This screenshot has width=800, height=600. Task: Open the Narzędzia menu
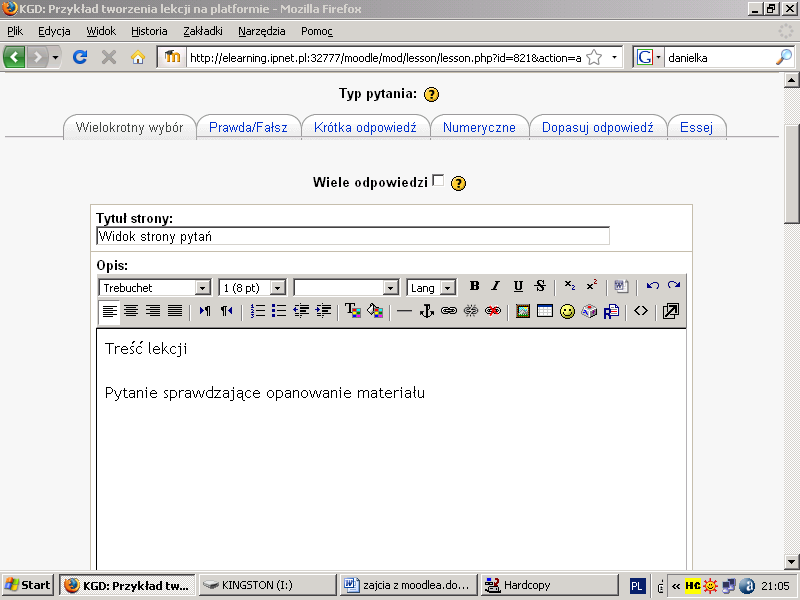pos(262,31)
